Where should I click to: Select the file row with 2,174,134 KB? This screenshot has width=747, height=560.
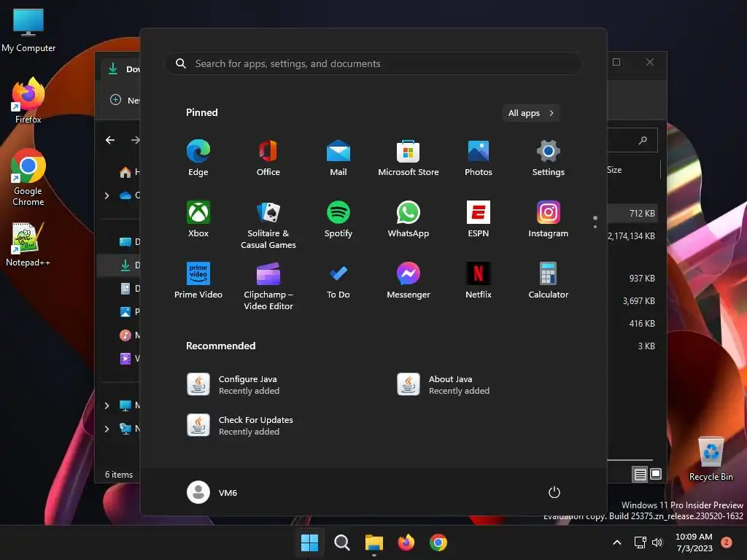click(634, 236)
